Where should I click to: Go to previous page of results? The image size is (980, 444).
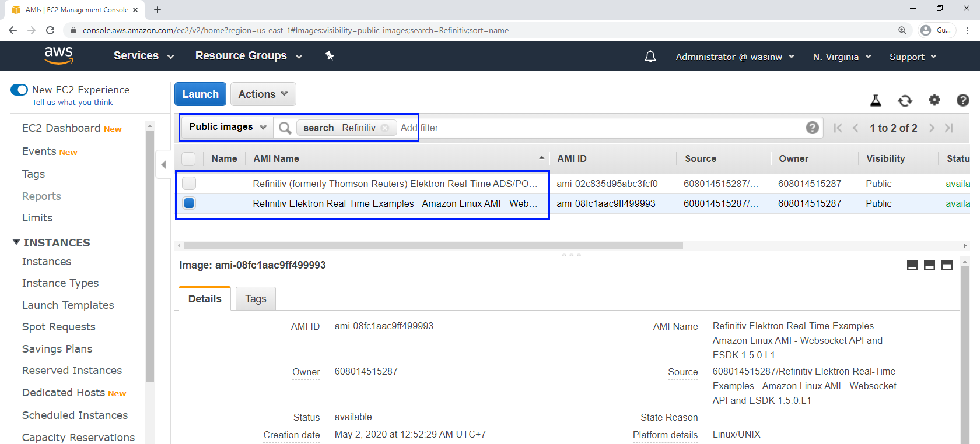coord(856,128)
